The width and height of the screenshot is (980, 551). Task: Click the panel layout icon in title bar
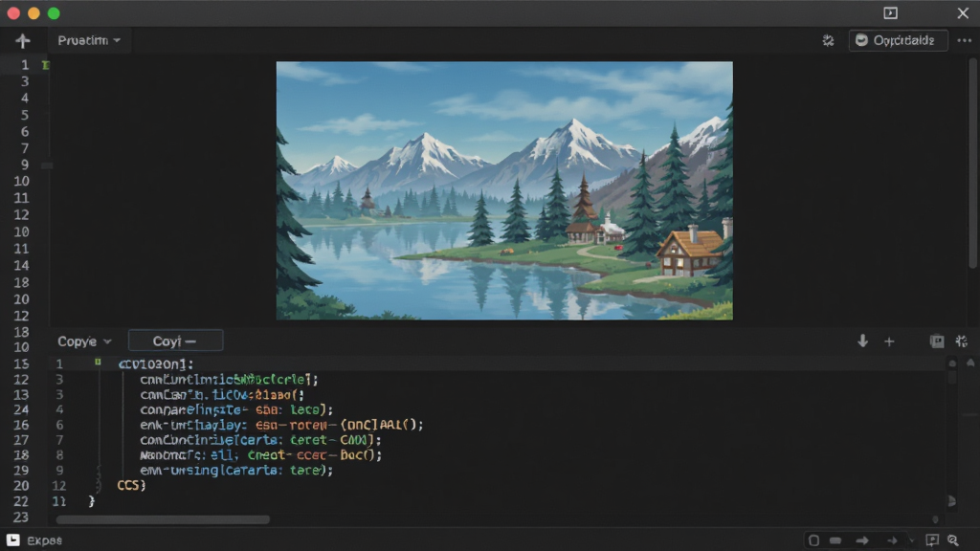(x=891, y=13)
